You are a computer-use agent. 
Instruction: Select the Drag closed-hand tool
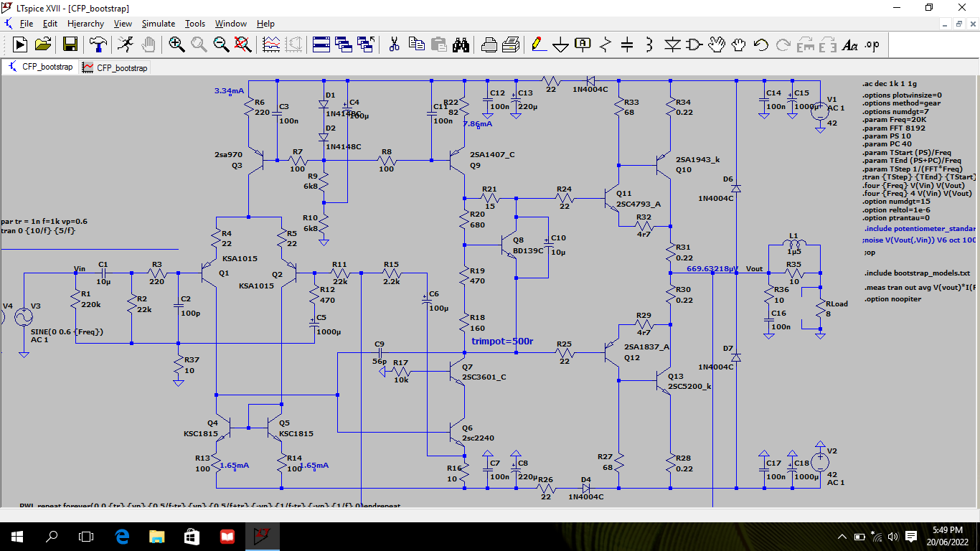(739, 44)
